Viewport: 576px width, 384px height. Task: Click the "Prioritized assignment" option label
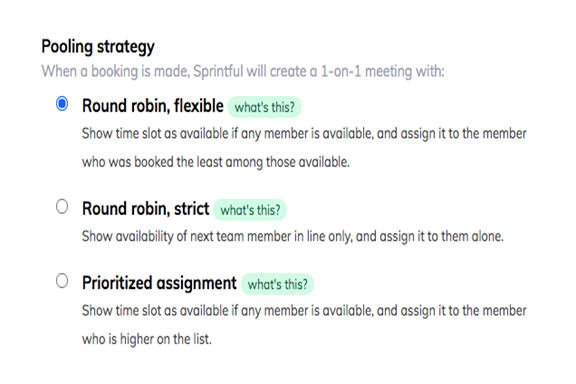[x=159, y=284]
